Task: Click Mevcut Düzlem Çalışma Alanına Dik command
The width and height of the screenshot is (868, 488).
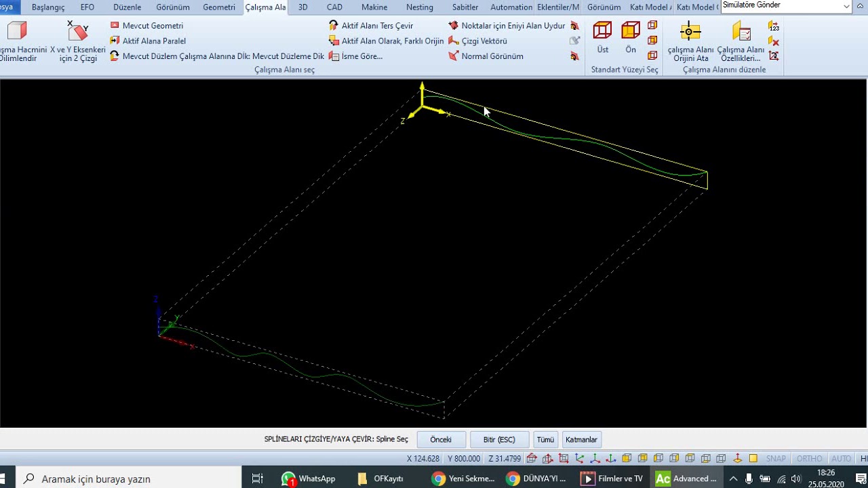Action: point(217,56)
